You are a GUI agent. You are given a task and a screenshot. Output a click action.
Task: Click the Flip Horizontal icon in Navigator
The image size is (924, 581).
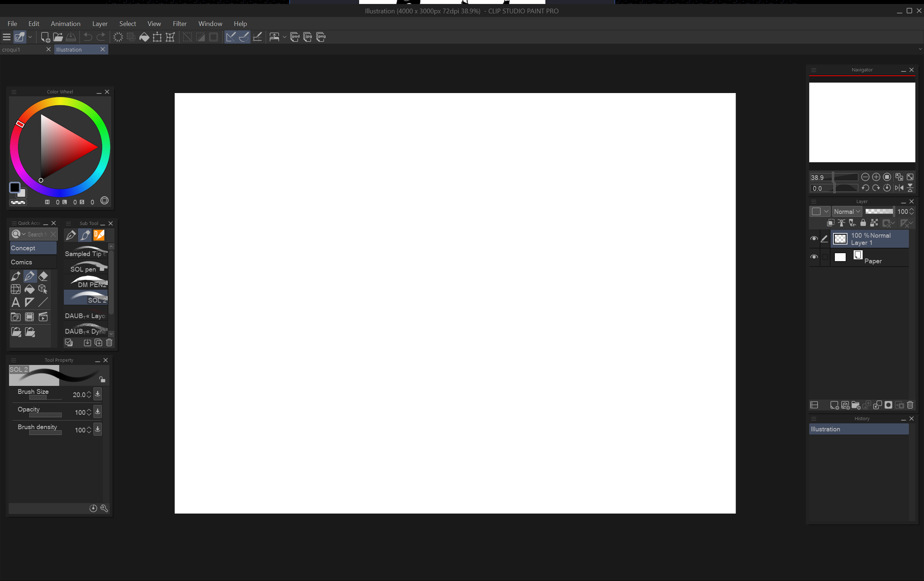click(x=899, y=188)
